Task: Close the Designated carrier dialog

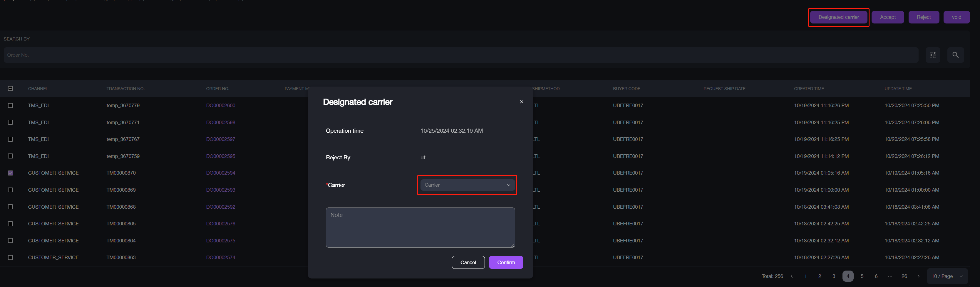Action: click(521, 102)
